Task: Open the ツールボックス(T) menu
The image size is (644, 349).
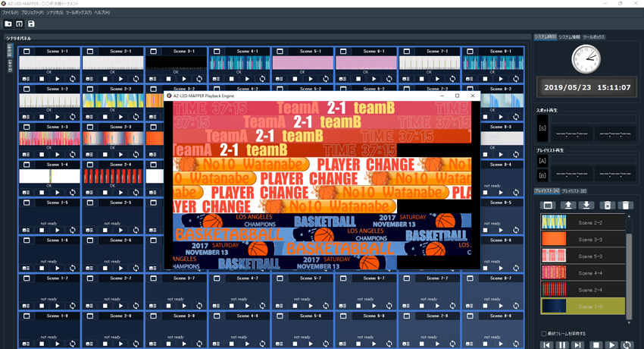Action: pyautogui.click(x=79, y=13)
